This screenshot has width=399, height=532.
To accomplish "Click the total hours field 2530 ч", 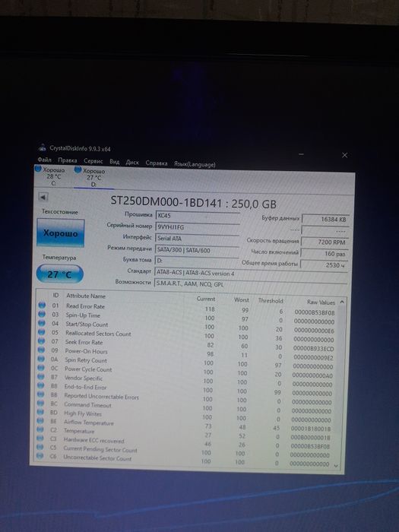I will click(324, 264).
